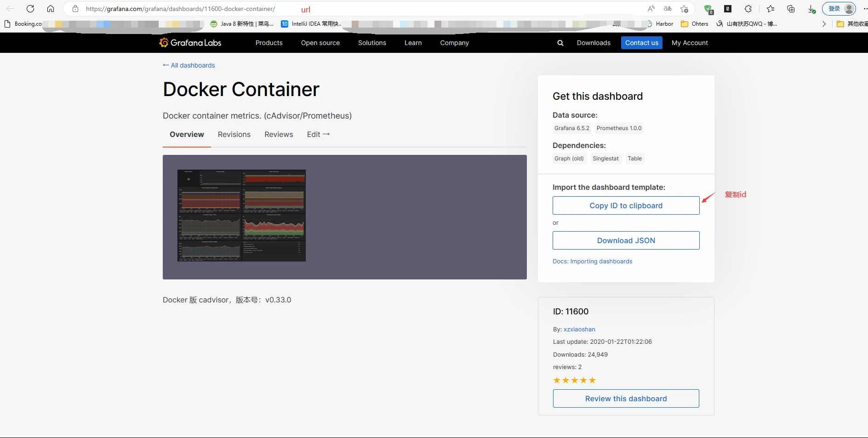
Task: Click the ID: 11600 text
Action: 571,312
